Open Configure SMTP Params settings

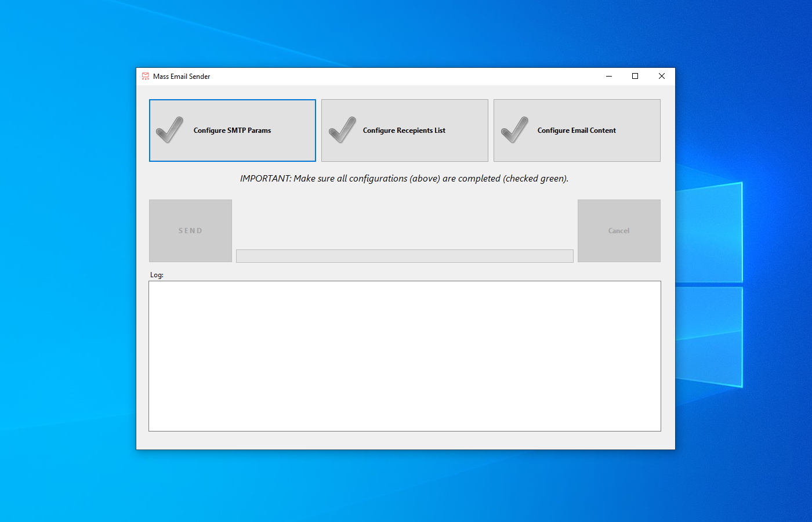tap(233, 130)
